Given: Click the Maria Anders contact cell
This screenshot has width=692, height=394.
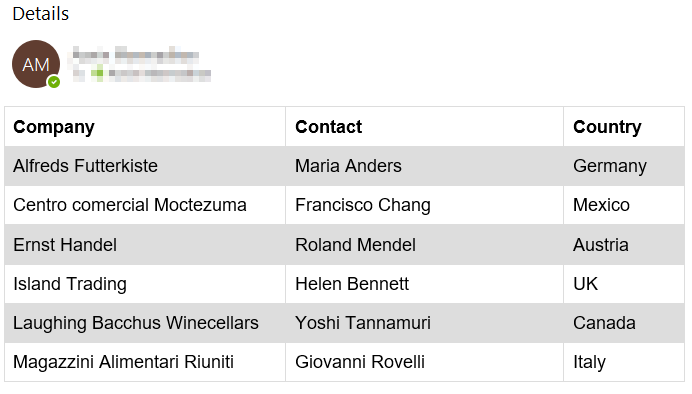Looking at the screenshot, I should click(x=424, y=166).
